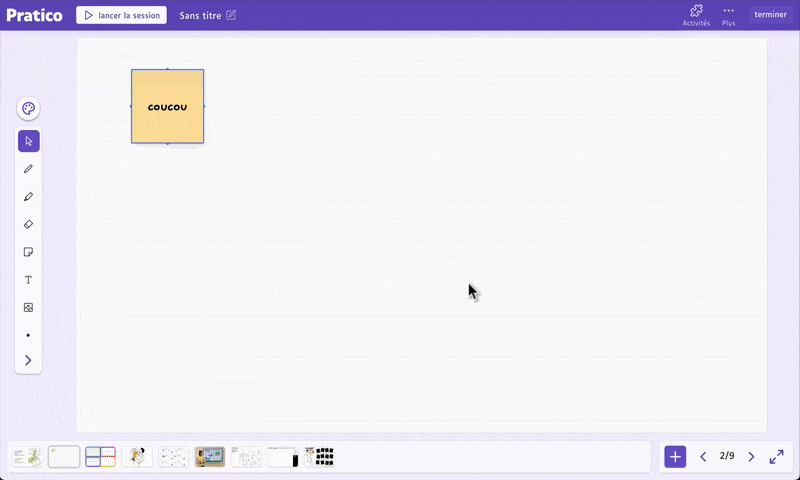Open the second blank slide thumbnail
The height and width of the screenshot is (480, 800).
pos(64,457)
